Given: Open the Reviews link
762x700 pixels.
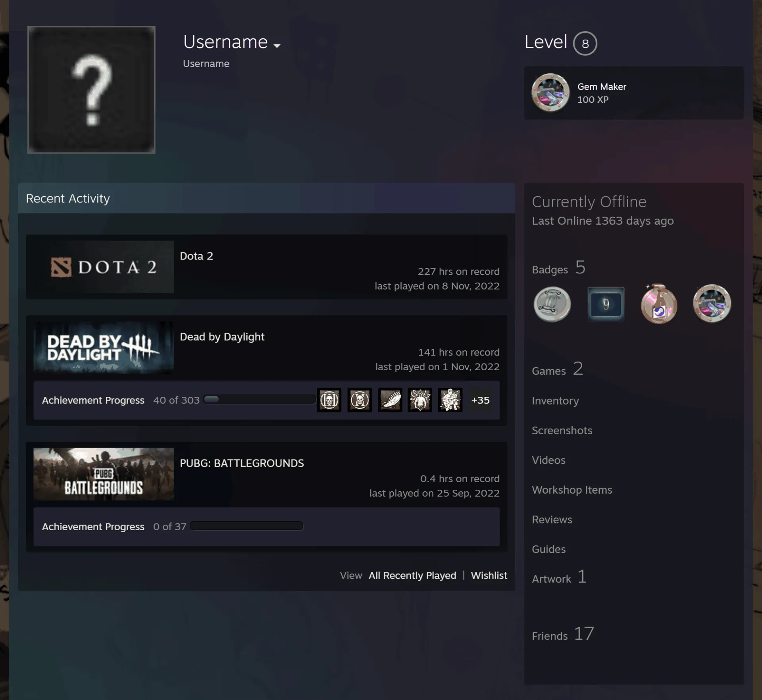Looking at the screenshot, I should pyautogui.click(x=552, y=519).
